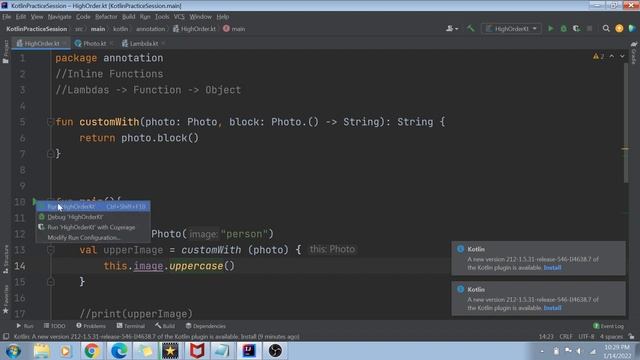Click the read-only lock icon in status bar
Viewport: 640px width, 360px height.
[631, 336]
